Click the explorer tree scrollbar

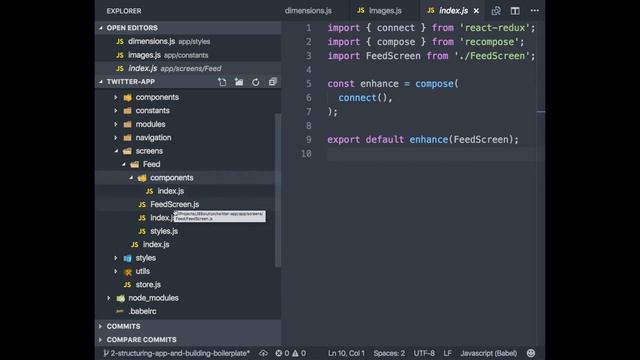point(278,190)
